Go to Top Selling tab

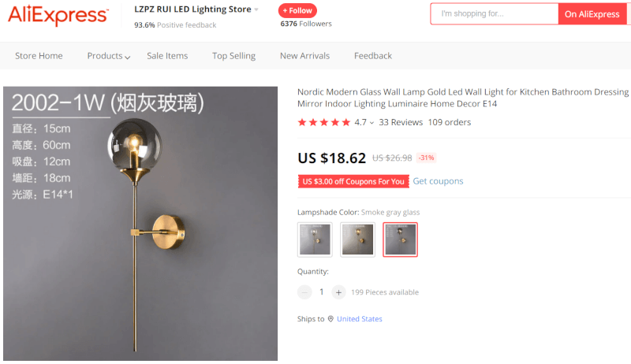click(x=233, y=56)
